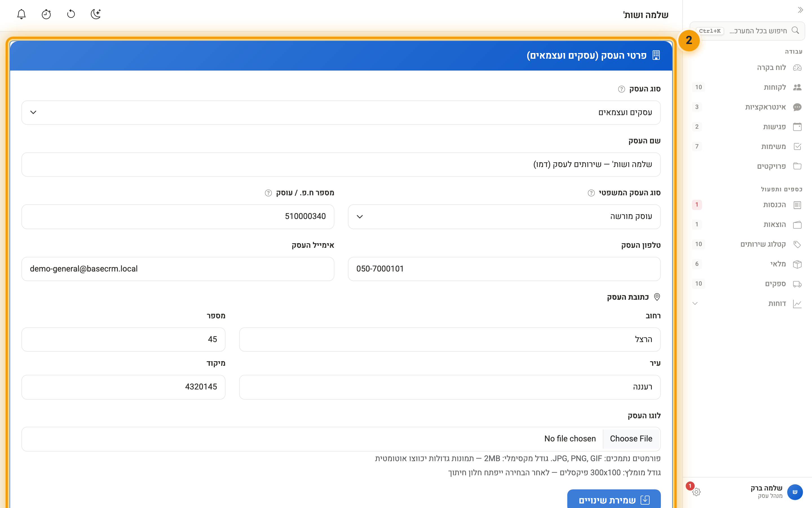
Task: Click the משימות checkbox icon
Action: click(797, 146)
